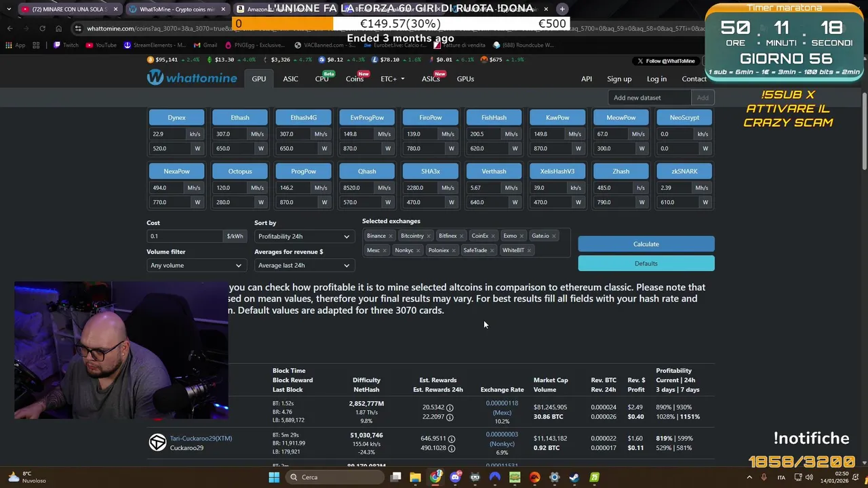Show info for Est. Rewards 20.5342
868x488 pixels.
point(450,408)
